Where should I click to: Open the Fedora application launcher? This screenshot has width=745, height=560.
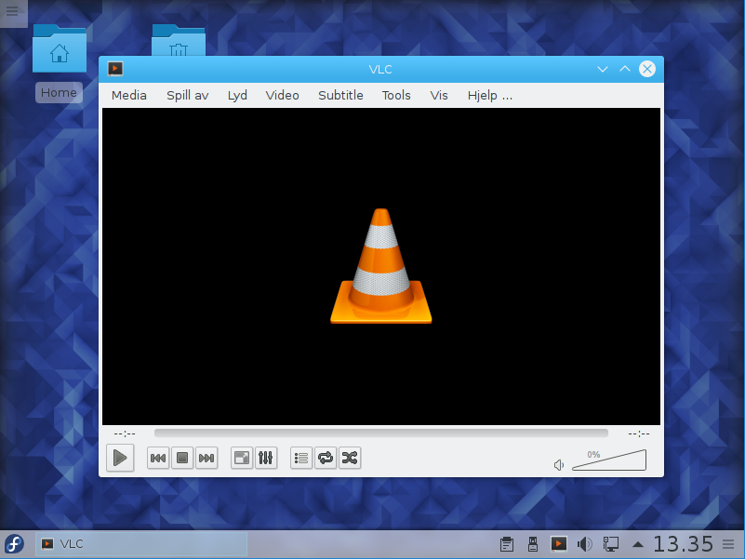14,544
